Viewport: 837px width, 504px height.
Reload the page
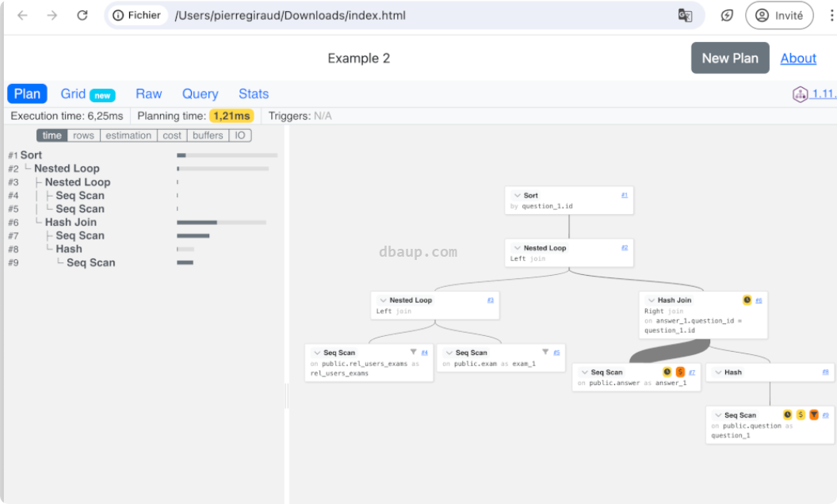pos(82,16)
